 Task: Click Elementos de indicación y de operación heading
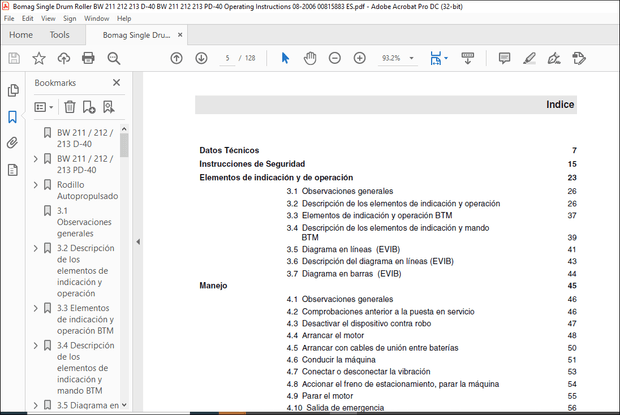coord(276,177)
